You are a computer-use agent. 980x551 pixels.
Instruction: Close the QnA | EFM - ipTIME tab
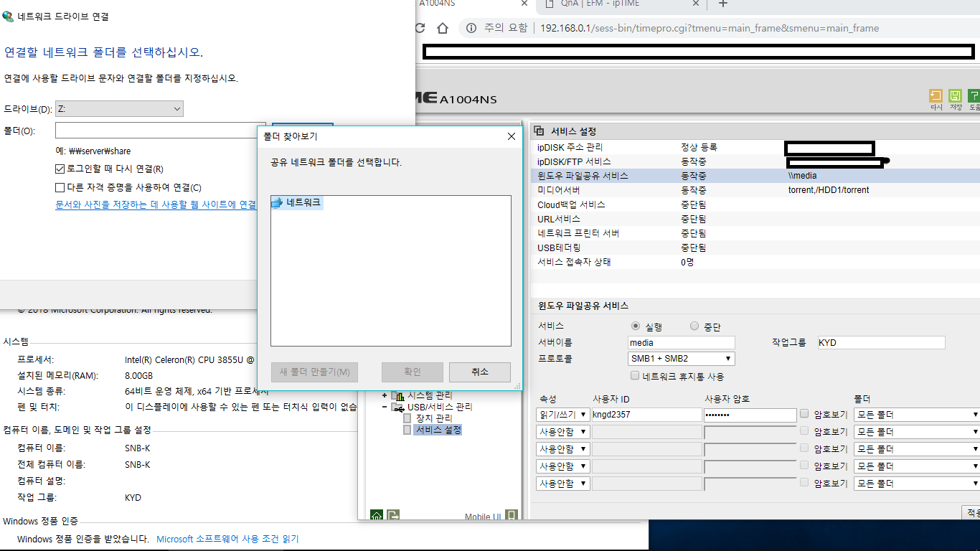[x=695, y=4]
